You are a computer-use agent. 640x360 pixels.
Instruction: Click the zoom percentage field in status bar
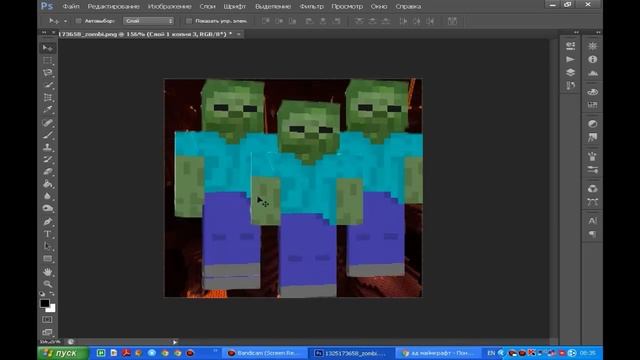pyautogui.click(x=50, y=342)
